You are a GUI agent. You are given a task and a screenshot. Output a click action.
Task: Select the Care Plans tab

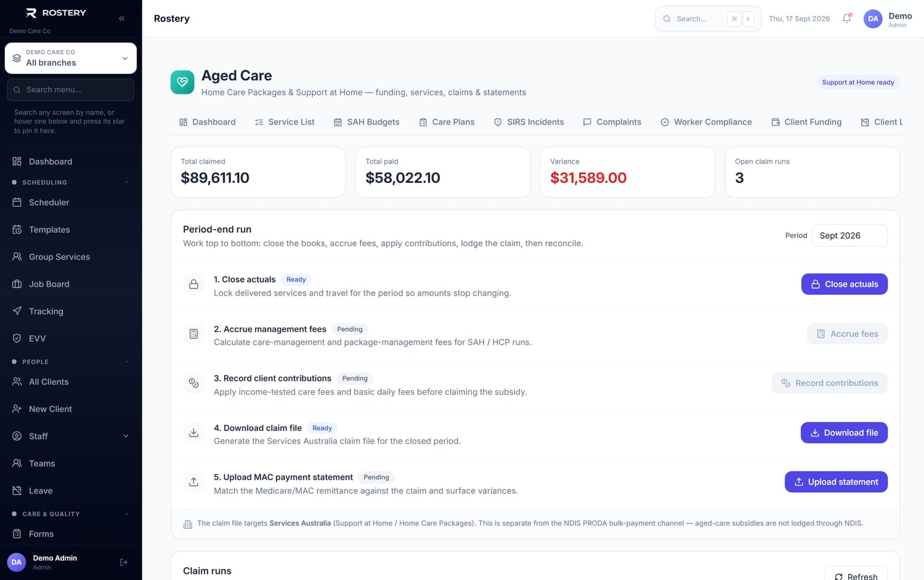447,122
